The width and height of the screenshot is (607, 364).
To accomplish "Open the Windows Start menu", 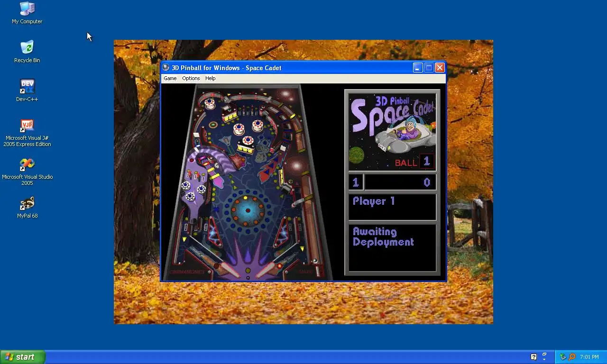I will (23, 357).
